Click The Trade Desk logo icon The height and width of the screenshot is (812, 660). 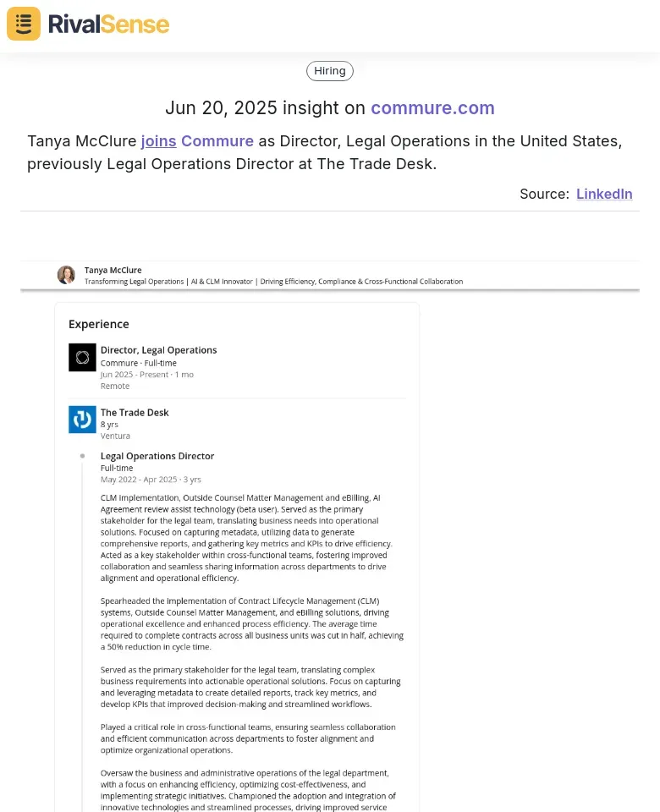82,420
